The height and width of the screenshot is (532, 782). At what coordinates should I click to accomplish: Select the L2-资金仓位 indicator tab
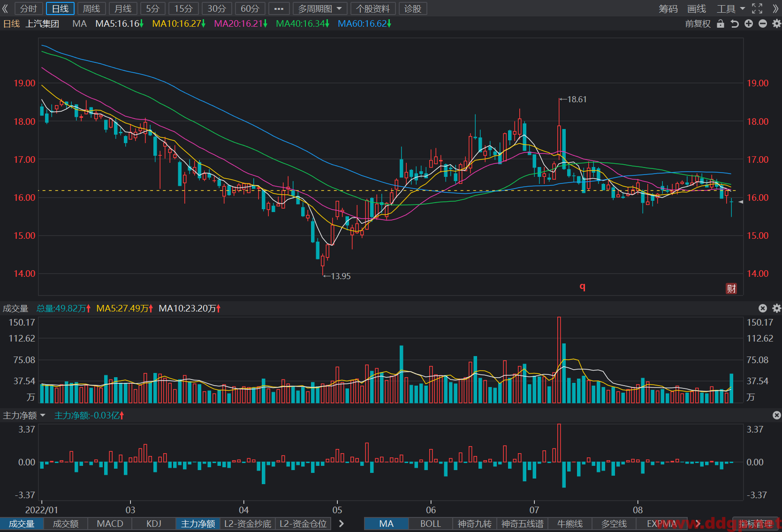point(303,524)
